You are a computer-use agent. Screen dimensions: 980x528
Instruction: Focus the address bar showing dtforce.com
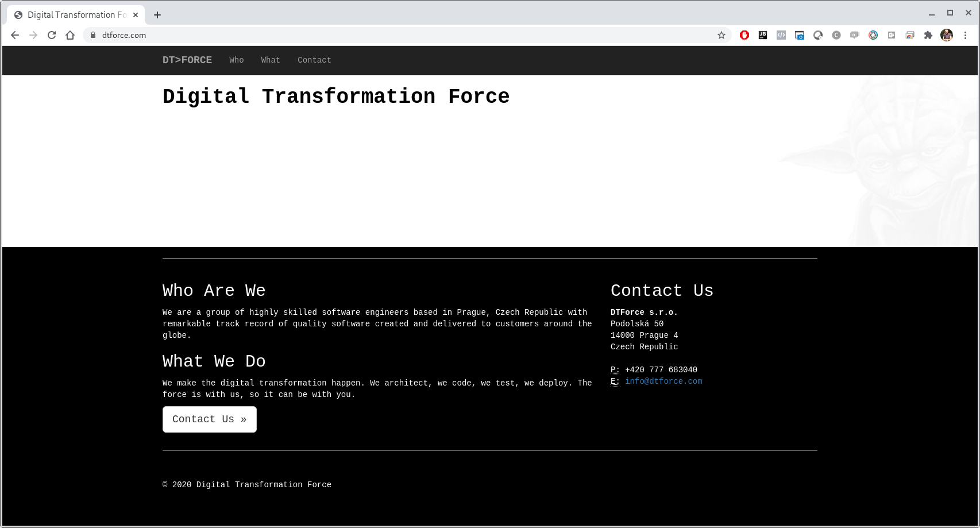coord(402,35)
